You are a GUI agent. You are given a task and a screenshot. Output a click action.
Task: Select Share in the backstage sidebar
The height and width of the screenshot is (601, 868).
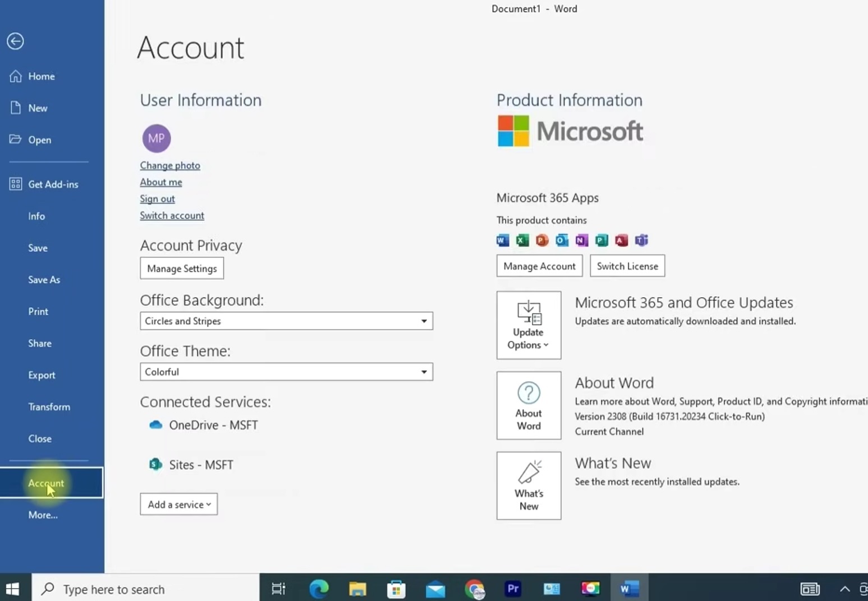pyautogui.click(x=40, y=343)
